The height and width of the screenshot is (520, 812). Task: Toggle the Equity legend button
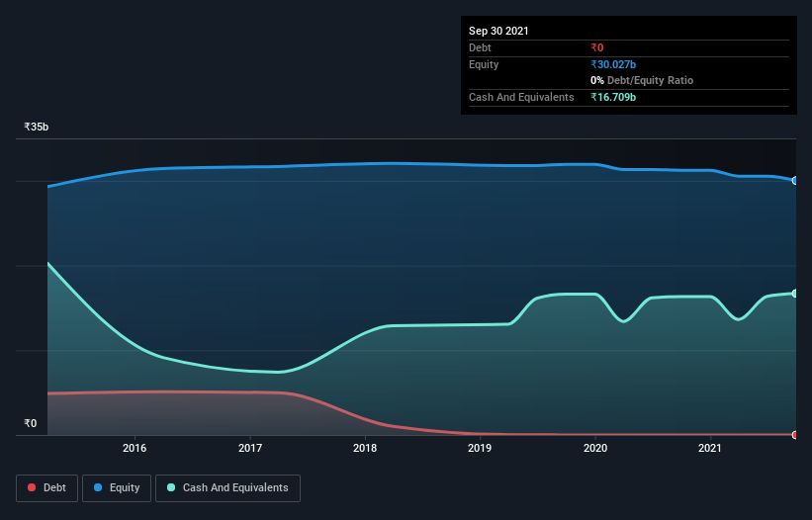pos(117,488)
